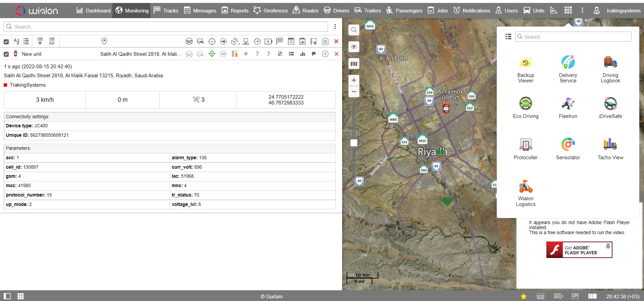Toggle map visible layers eye icon
Viewport: 644px width, 301px height.
354,47
